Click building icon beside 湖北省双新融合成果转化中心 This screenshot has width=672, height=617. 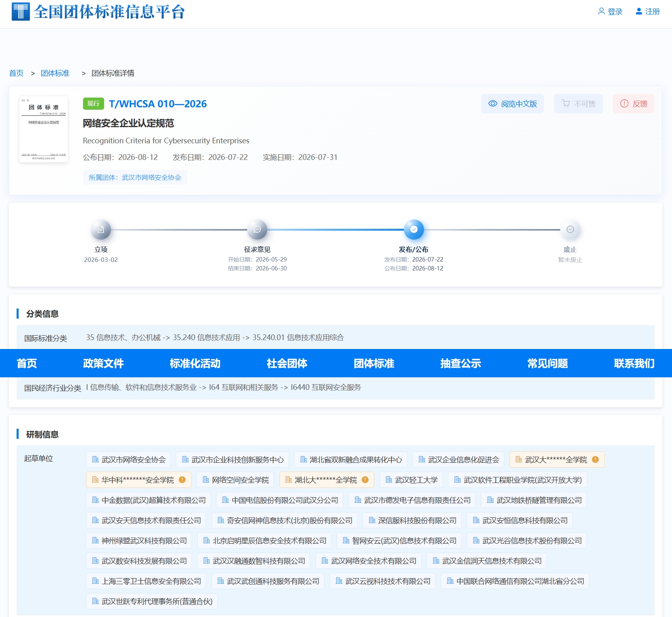[x=303, y=460]
